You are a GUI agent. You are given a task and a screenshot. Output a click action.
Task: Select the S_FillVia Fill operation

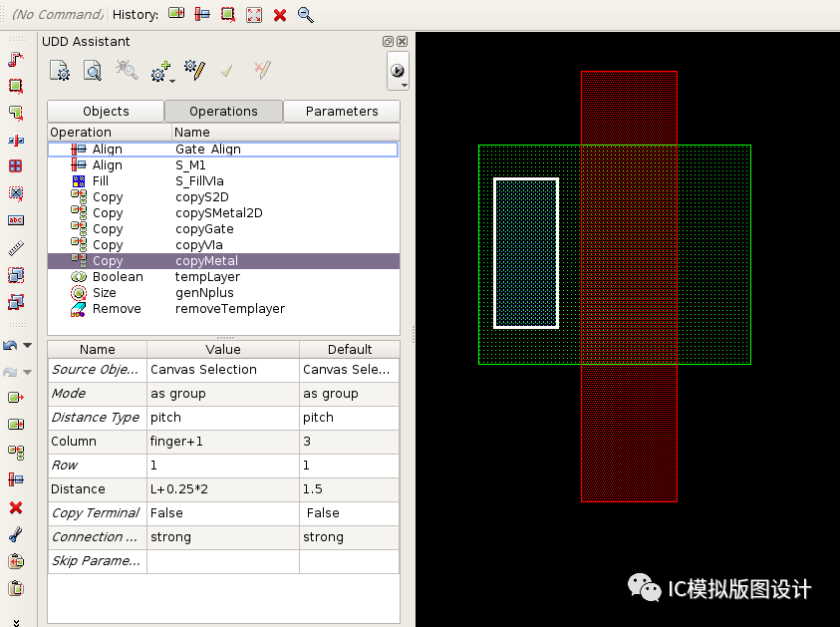(223, 181)
